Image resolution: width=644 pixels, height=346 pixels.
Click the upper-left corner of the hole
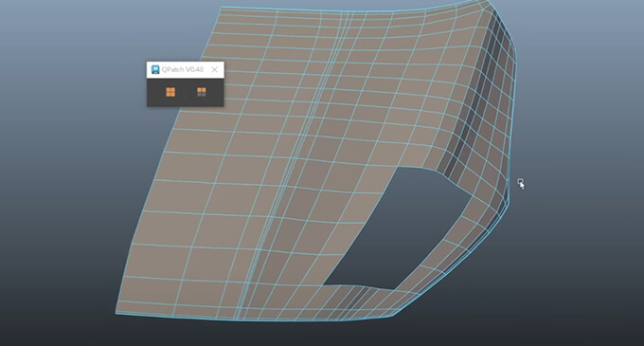click(x=398, y=167)
